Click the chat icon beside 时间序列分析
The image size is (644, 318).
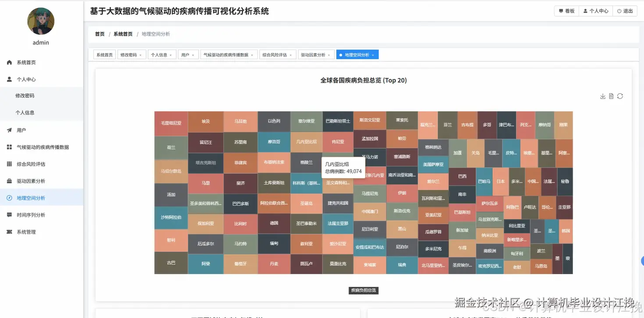coord(9,215)
